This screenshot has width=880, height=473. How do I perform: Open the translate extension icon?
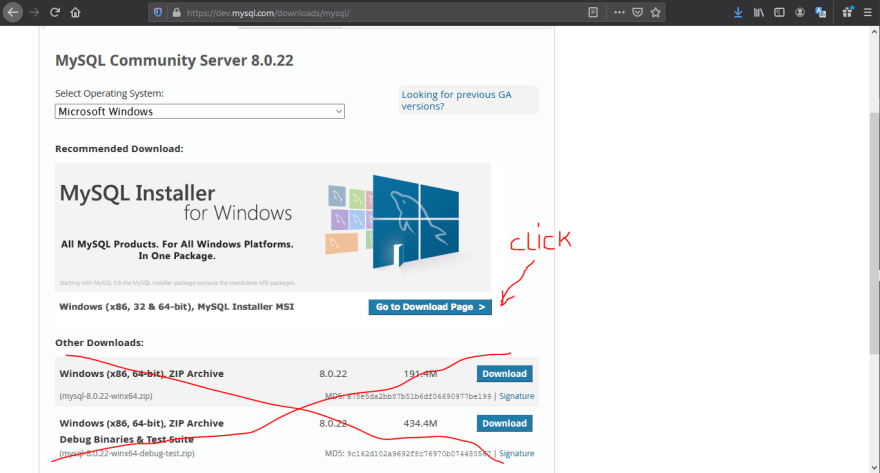pos(821,12)
